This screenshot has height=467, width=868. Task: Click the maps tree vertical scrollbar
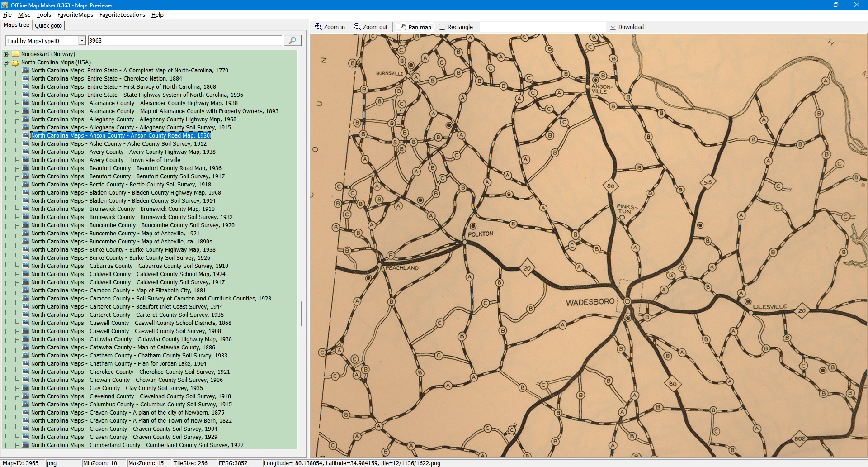click(302, 314)
